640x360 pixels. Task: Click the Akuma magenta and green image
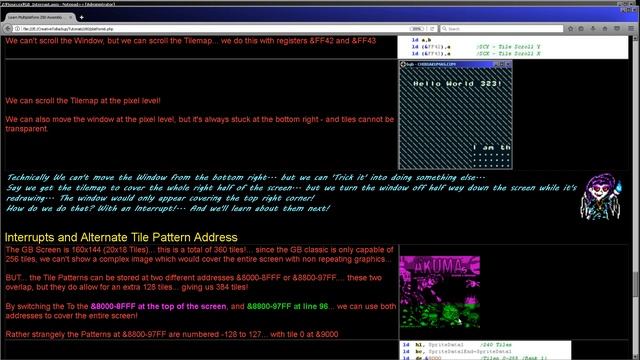440,292
